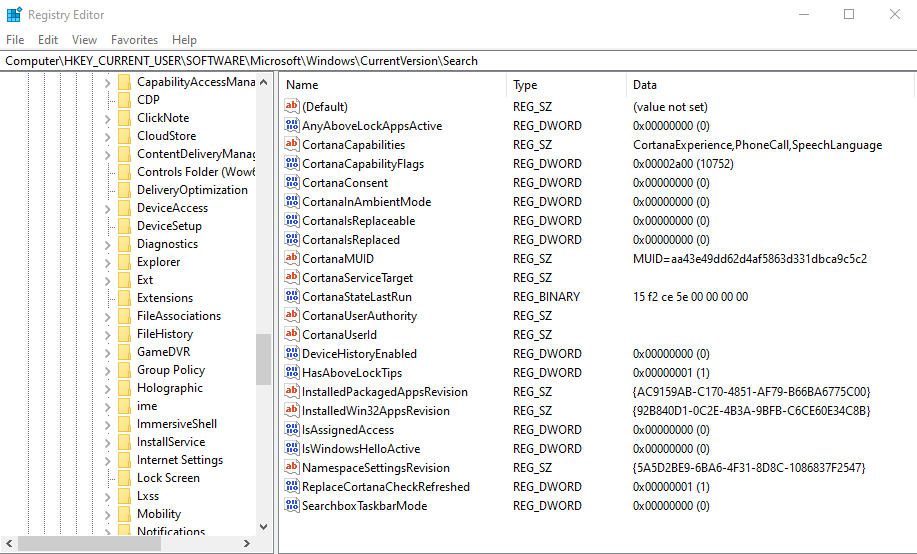Image resolution: width=917 pixels, height=554 pixels.
Task: Click the folder icon of Explorer key
Action: [x=124, y=261]
